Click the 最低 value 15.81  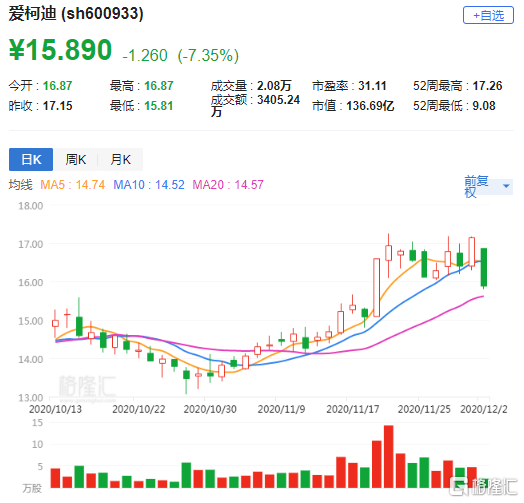(x=159, y=106)
